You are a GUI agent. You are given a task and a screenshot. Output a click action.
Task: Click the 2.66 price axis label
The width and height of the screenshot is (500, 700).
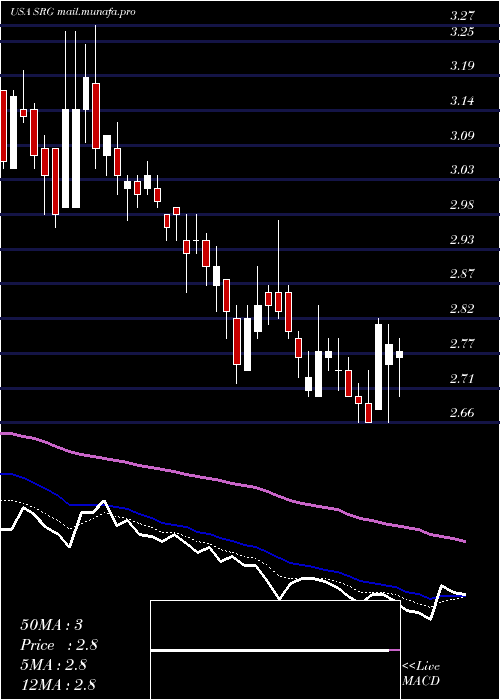pyautogui.click(x=462, y=412)
